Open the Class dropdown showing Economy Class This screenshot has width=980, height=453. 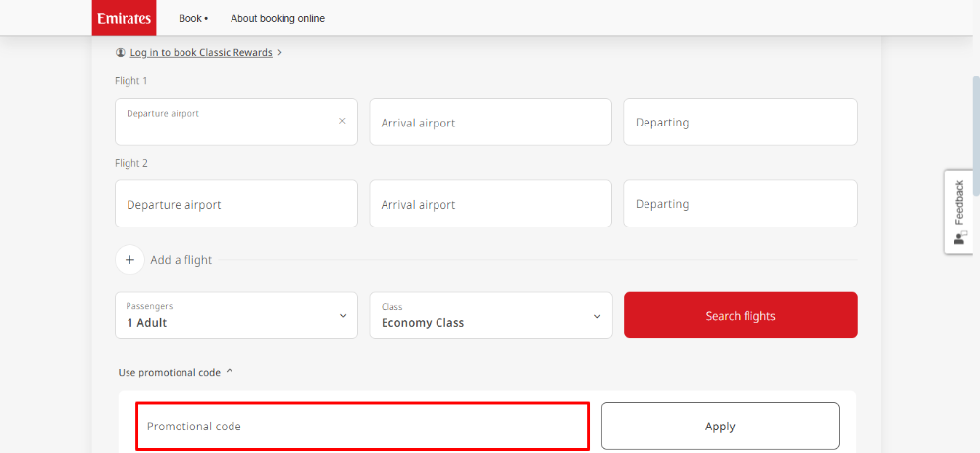(x=490, y=316)
